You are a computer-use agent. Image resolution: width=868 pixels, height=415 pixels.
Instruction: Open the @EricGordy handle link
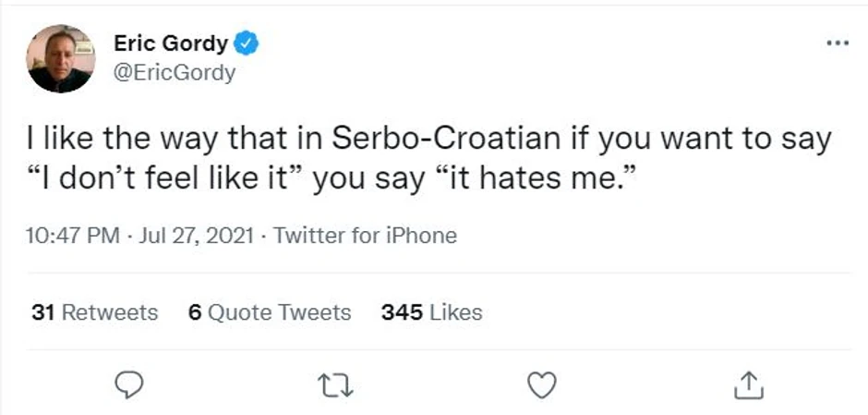click(174, 72)
